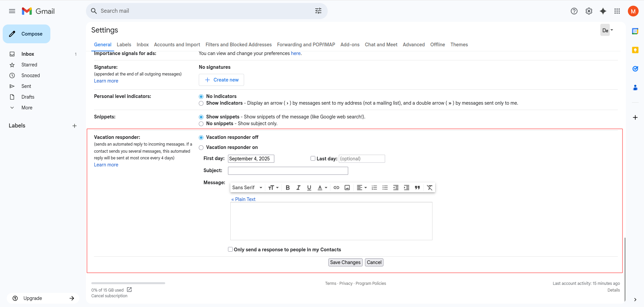
Task: Insert an image into the message body
Action: tap(347, 188)
